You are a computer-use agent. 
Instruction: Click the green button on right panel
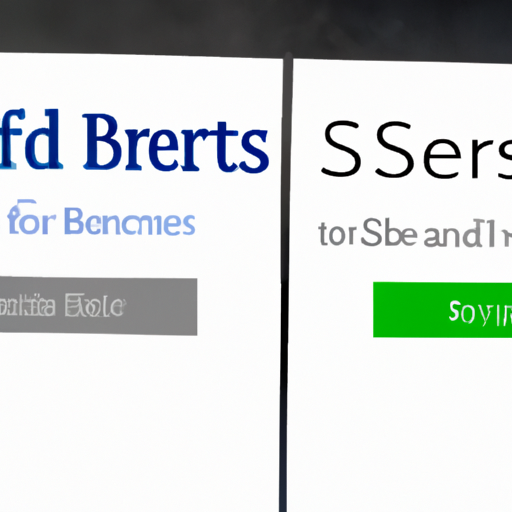[442, 310]
